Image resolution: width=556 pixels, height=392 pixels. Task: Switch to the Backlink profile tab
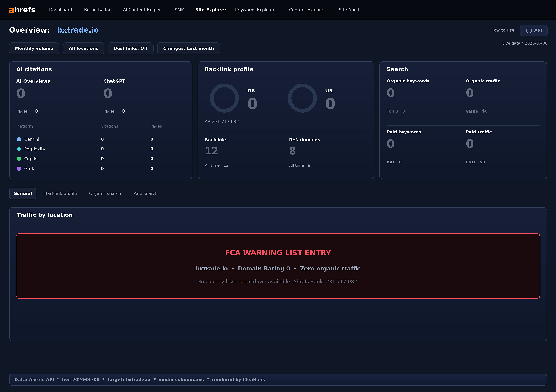(x=61, y=193)
